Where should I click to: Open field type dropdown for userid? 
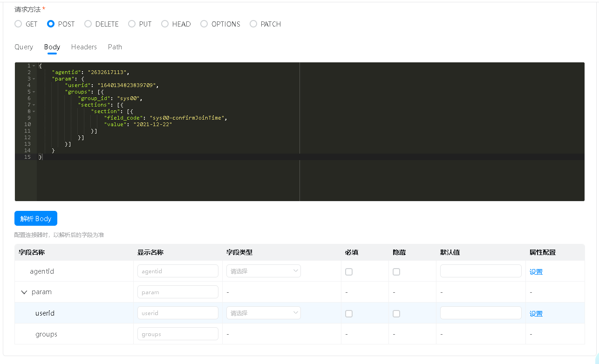264,313
